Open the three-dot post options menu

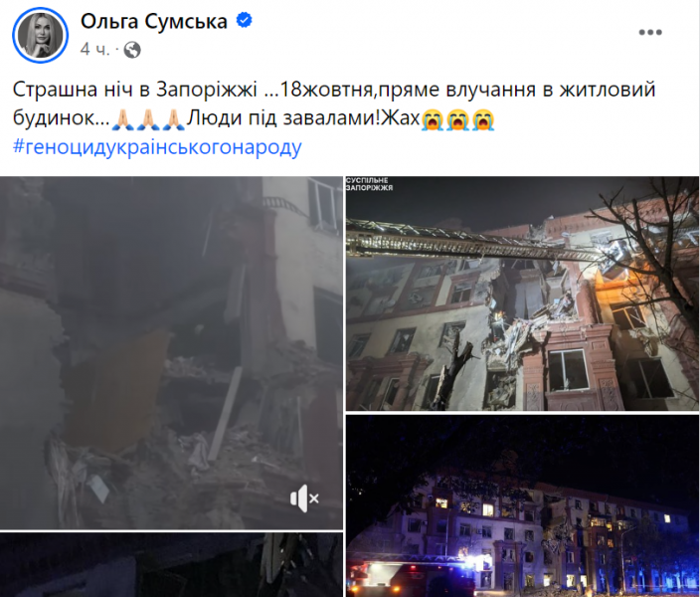(x=650, y=32)
